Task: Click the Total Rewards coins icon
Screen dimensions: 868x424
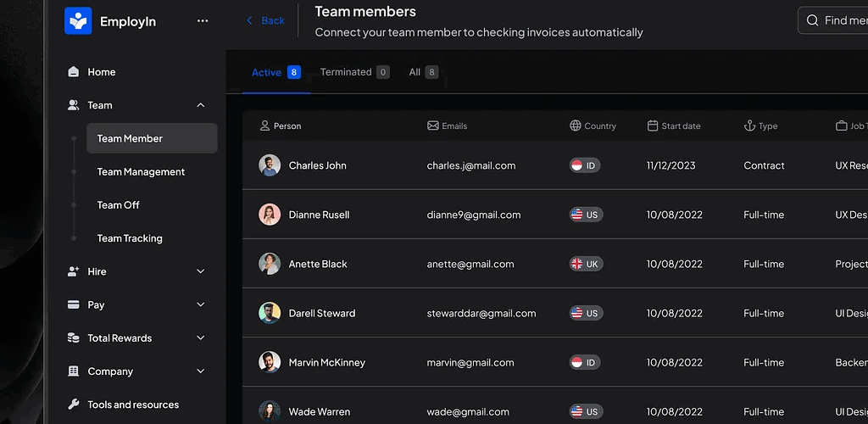Action: 74,338
